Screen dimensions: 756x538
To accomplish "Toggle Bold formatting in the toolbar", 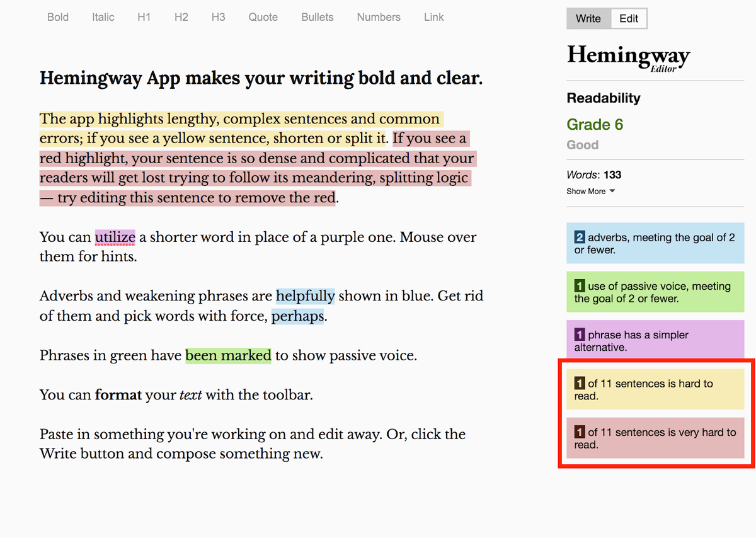I will point(57,17).
